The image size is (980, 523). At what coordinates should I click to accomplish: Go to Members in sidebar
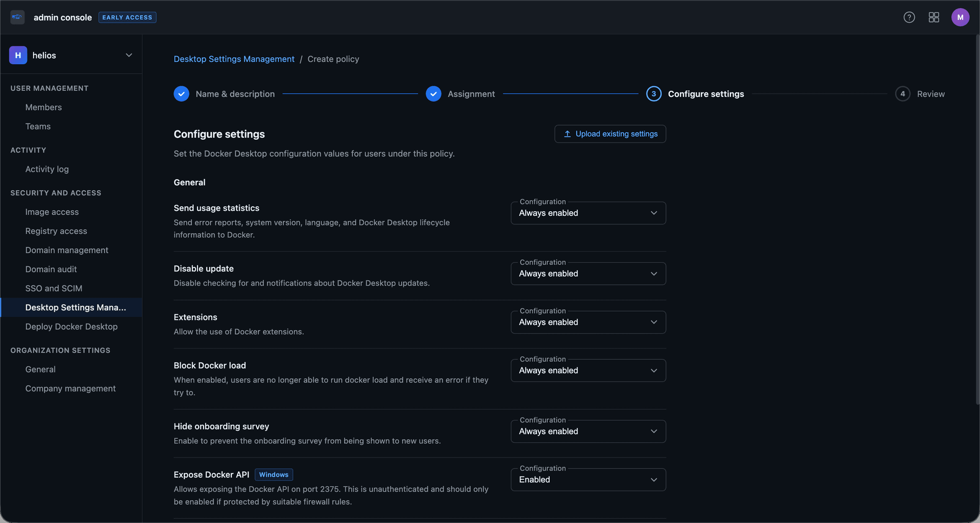[43, 107]
